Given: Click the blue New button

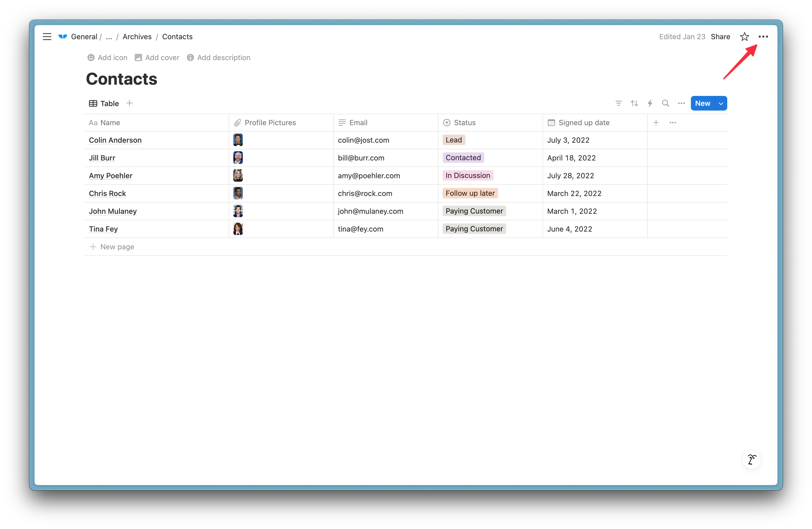Looking at the screenshot, I should click(x=702, y=103).
